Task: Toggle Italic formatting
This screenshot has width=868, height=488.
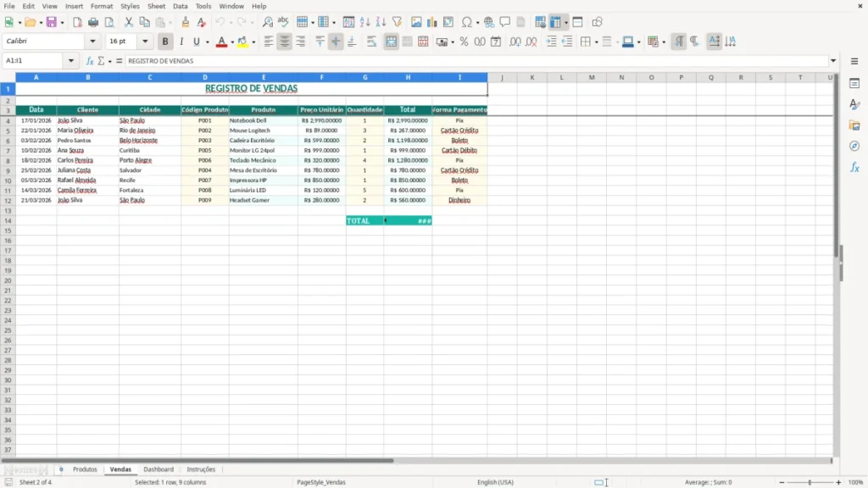Action: [181, 42]
